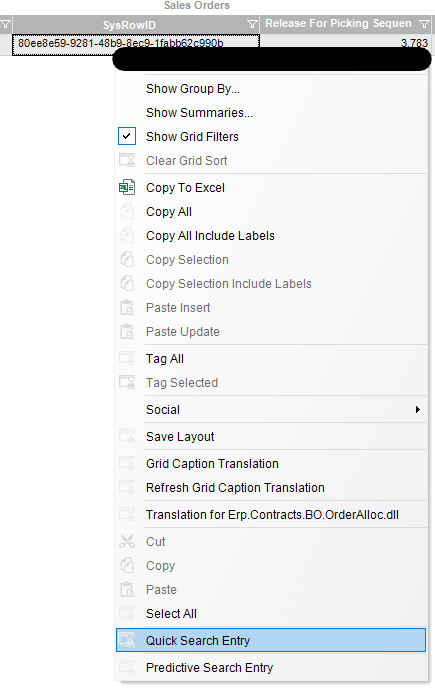Click the scissors Cut icon
The width and height of the screenshot is (435, 689).
[127, 542]
